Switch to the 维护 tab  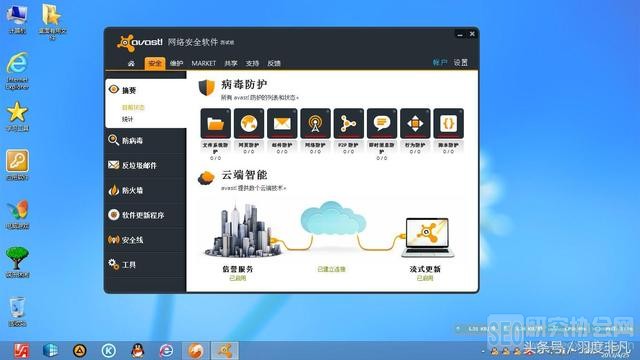coord(176,63)
